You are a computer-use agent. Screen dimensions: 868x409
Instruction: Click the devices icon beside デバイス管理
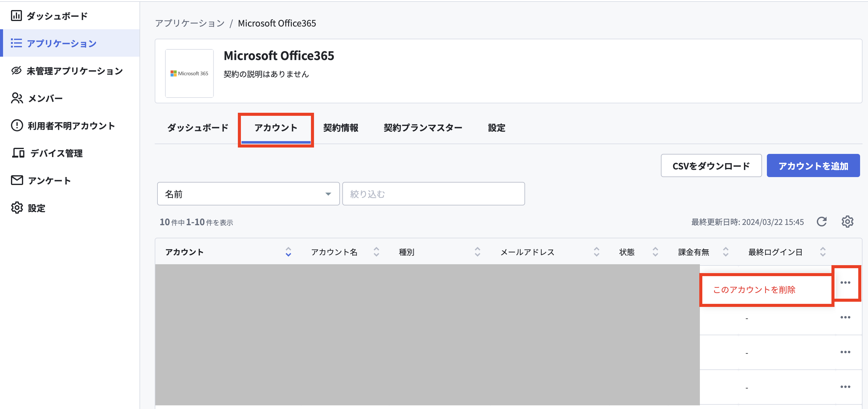point(18,153)
